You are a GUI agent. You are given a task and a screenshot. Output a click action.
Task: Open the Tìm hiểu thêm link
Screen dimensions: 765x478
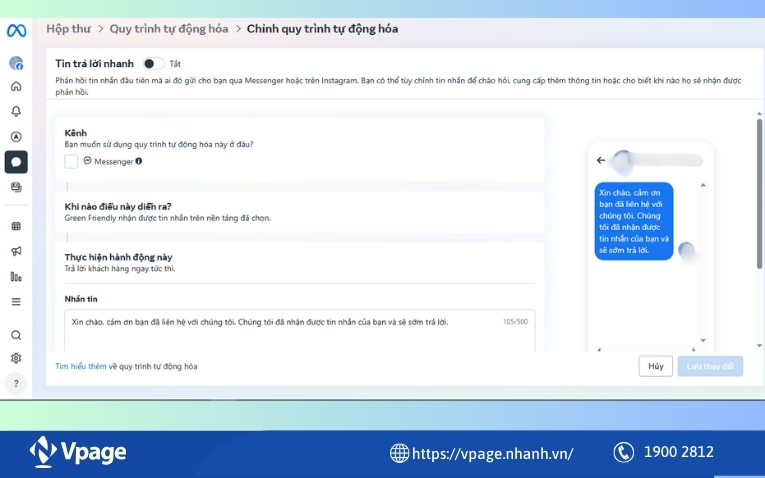(x=81, y=366)
